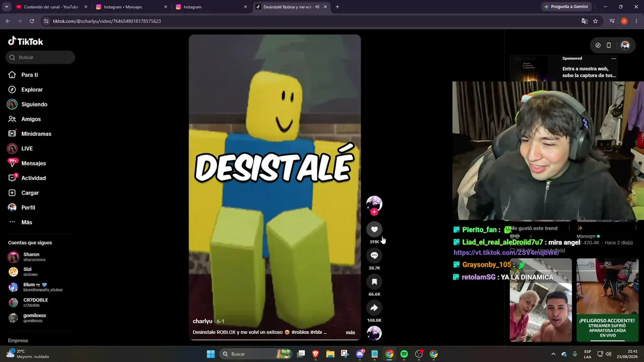Open Spotify from the taskbar
Image resolution: width=644 pixels, height=362 pixels.
tap(404, 354)
